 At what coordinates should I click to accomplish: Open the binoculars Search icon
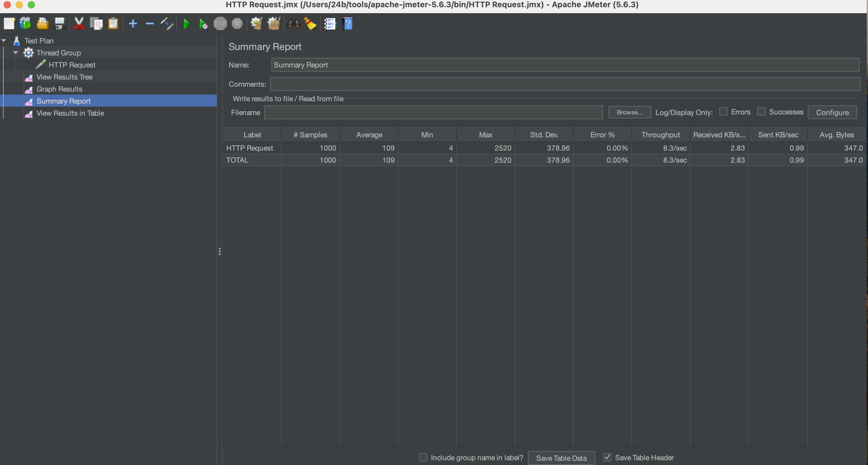click(x=293, y=24)
